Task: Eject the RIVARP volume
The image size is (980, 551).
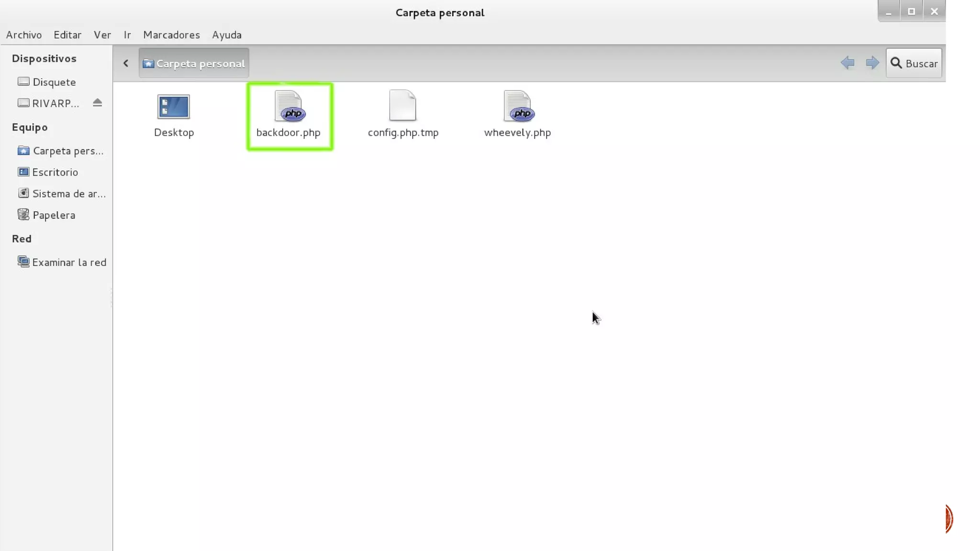Action: tap(98, 103)
